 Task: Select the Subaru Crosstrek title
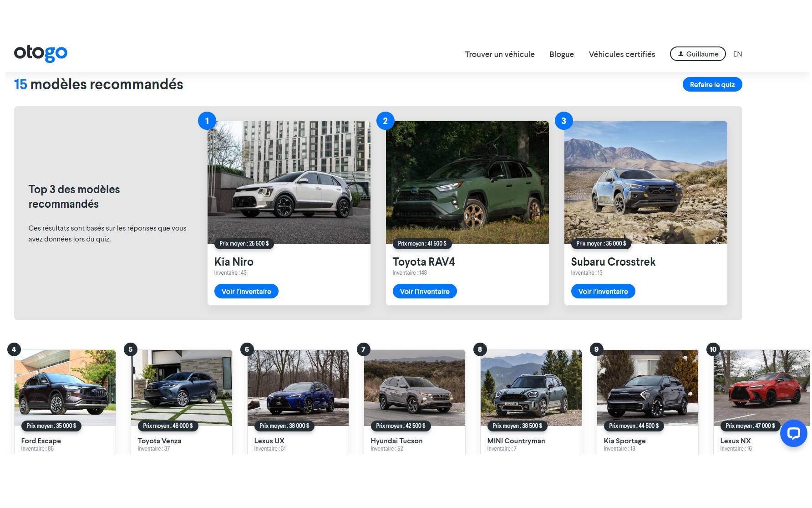[x=613, y=262]
